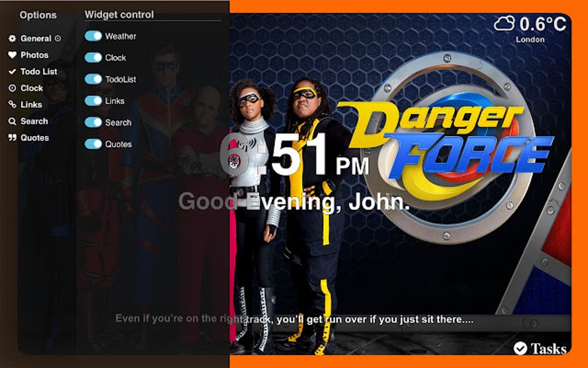The width and height of the screenshot is (588, 368).
Task: Click the "Good Evening, John." greeting
Action: pos(293,202)
